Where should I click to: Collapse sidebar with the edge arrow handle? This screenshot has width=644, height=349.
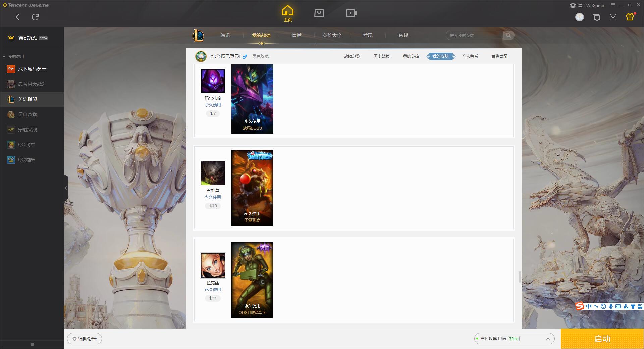point(66,188)
